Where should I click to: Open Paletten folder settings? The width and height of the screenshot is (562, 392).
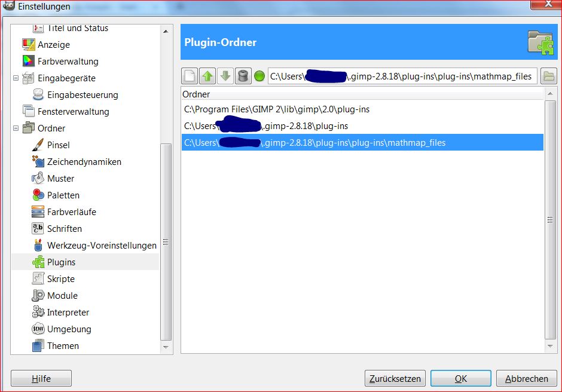(x=63, y=195)
